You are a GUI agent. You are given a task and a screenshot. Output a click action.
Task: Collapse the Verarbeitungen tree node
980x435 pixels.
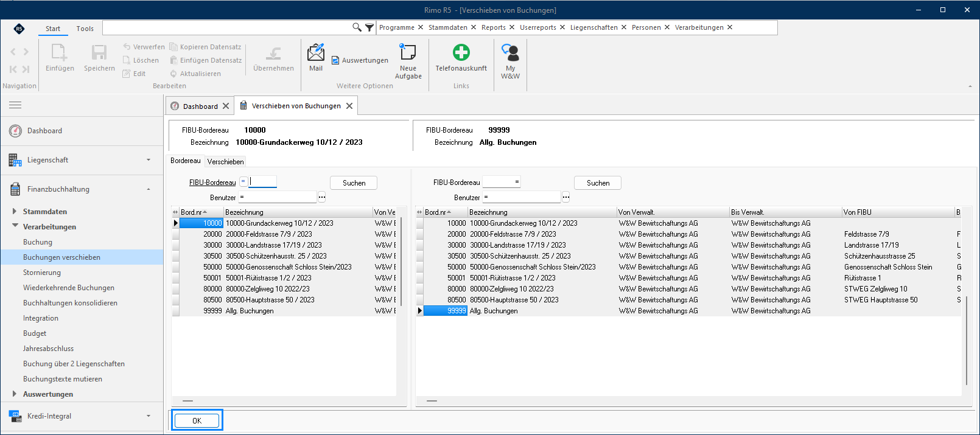point(15,226)
